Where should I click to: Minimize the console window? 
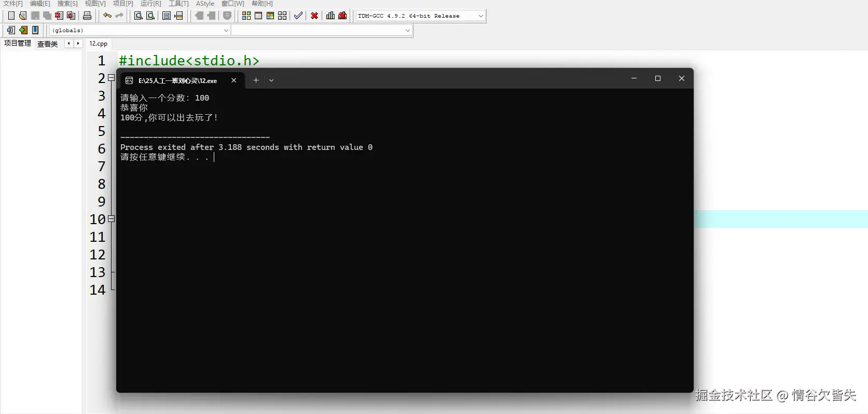pos(634,78)
